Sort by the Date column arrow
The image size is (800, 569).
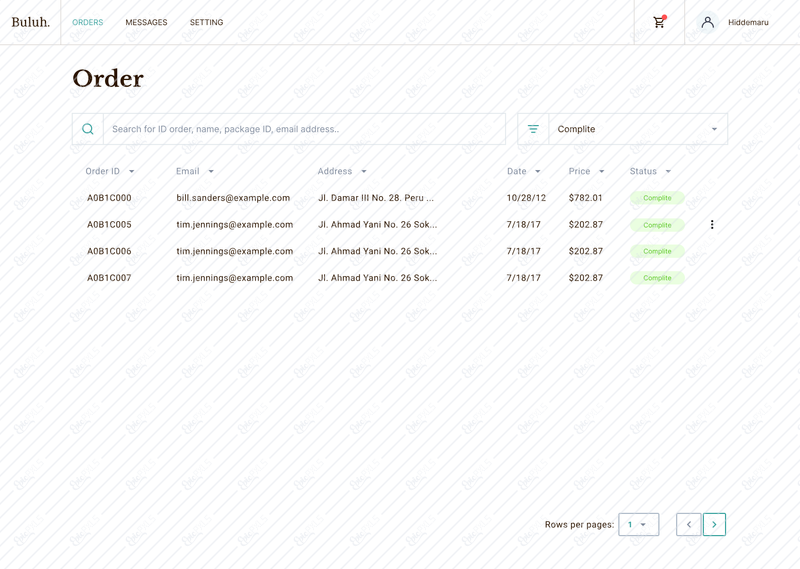pyautogui.click(x=538, y=171)
